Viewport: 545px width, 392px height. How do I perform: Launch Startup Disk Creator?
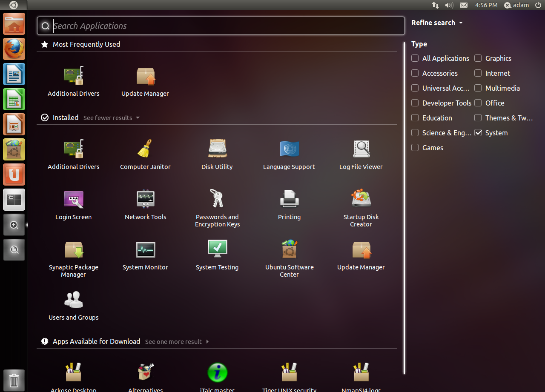tap(361, 209)
